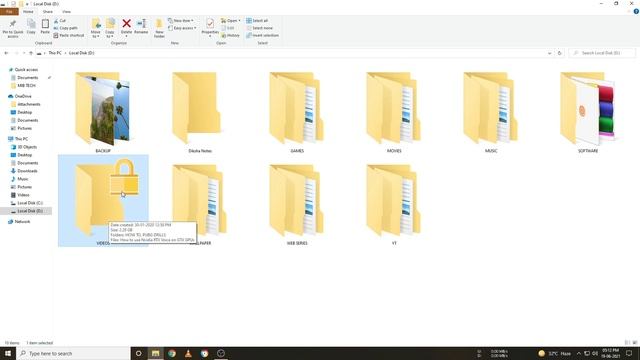Switch to details view layout icon
Screen dimensions: 640x360
coord(627,343)
